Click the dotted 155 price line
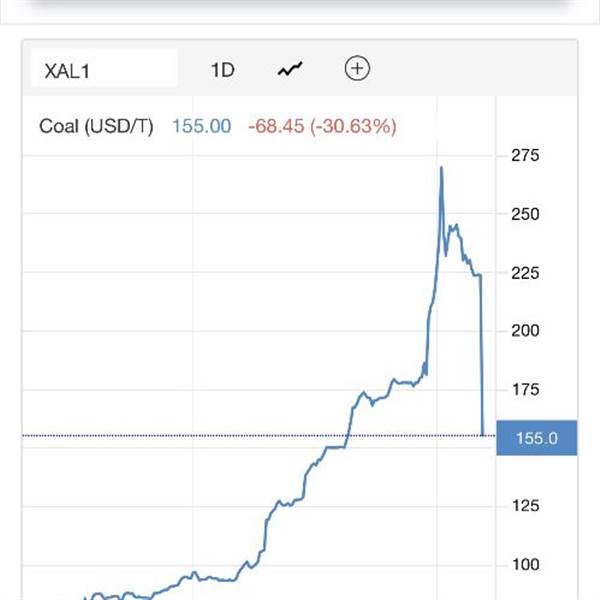 259,435
